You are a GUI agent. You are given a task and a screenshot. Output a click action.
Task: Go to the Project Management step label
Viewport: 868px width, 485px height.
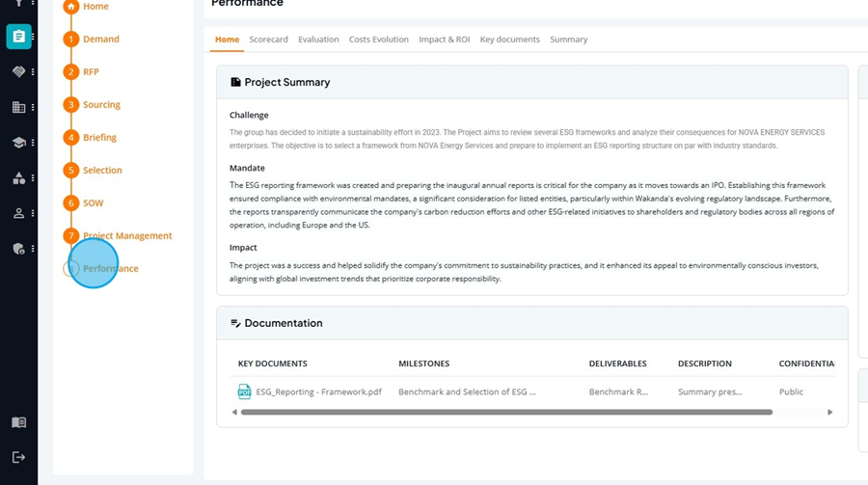coord(127,235)
